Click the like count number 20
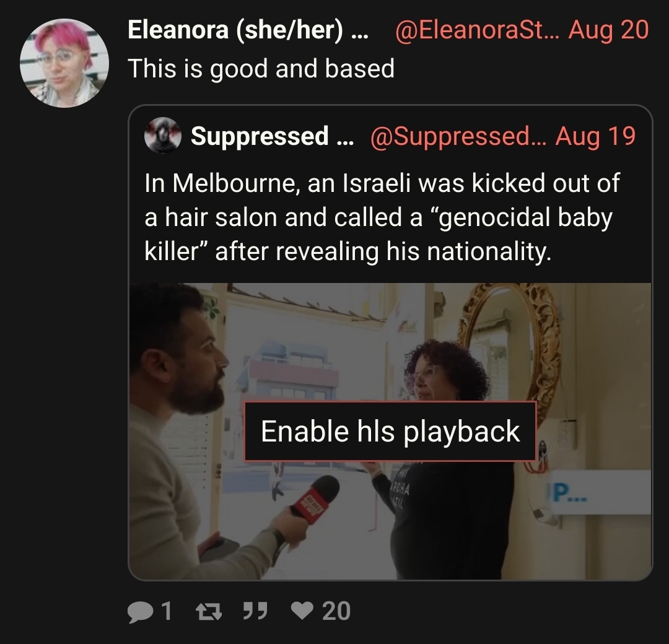669x644 pixels. click(x=336, y=611)
